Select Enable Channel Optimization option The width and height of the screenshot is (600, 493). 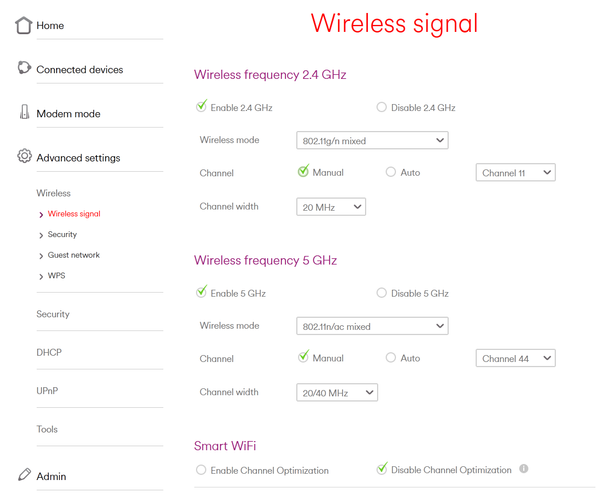click(x=201, y=470)
